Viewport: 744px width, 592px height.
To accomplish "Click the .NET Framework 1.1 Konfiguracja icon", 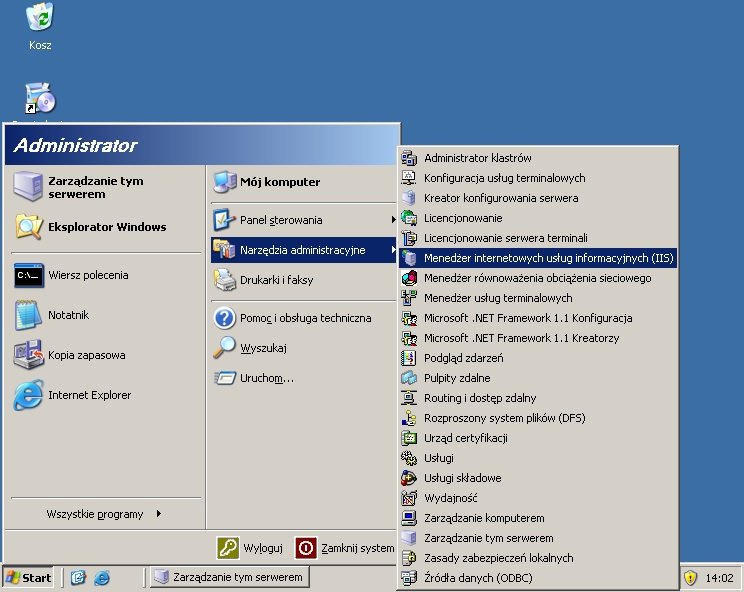I will click(x=409, y=318).
